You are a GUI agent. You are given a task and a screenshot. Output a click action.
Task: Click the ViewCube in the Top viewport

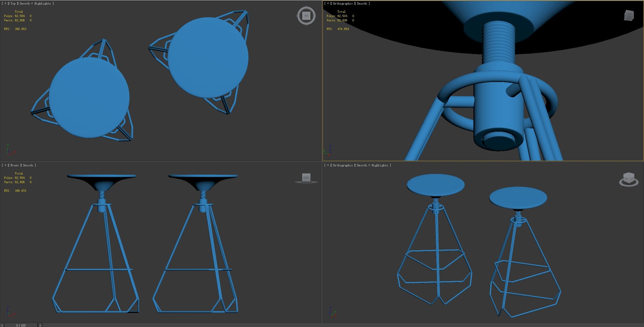pos(306,15)
